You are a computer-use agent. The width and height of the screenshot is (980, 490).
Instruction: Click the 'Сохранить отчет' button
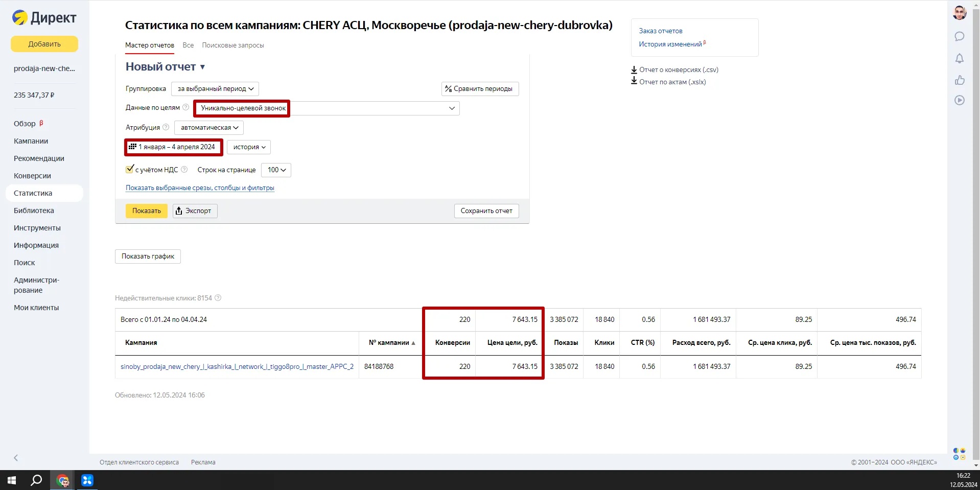486,211
